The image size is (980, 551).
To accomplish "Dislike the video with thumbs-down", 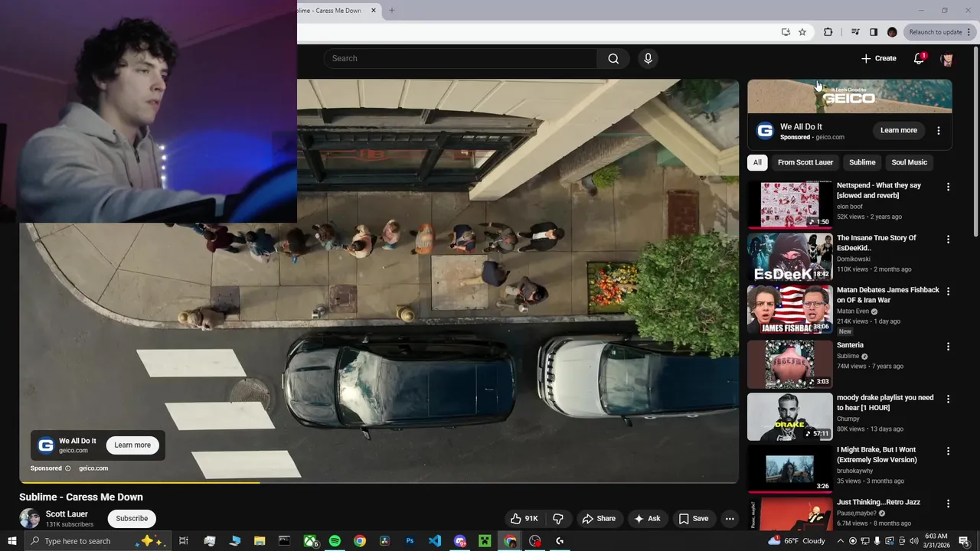I will point(558,519).
